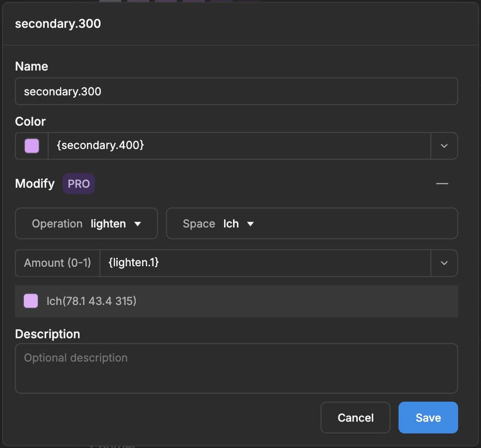
Task: Click the PRO badge next to Modify
Action: pyautogui.click(x=79, y=184)
